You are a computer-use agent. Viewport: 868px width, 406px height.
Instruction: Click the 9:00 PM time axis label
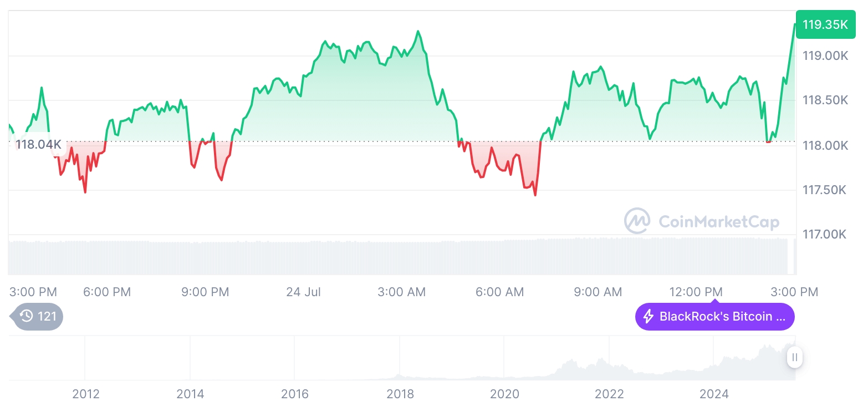[x=205, y=292]
